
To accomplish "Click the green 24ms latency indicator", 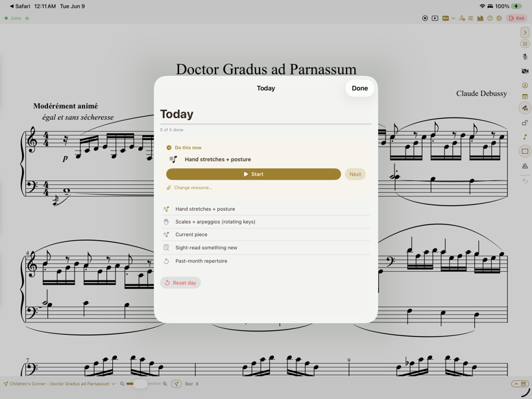I will pos(13,18).
